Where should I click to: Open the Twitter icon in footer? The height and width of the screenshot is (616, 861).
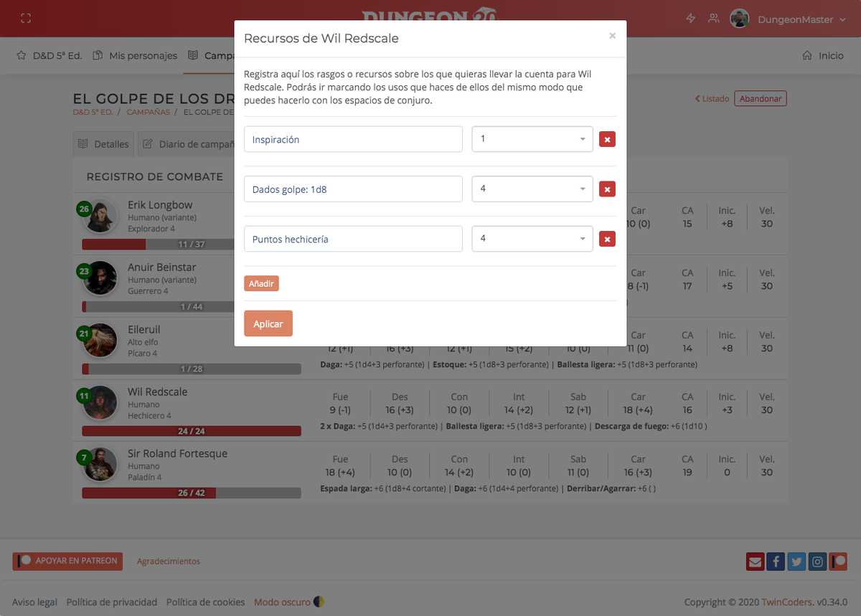(x=796, y=561)
